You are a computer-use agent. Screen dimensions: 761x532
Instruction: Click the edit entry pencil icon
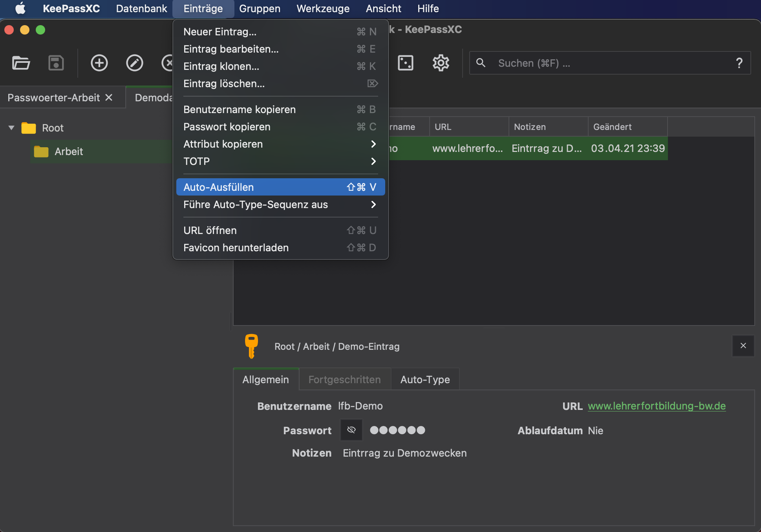134,63
